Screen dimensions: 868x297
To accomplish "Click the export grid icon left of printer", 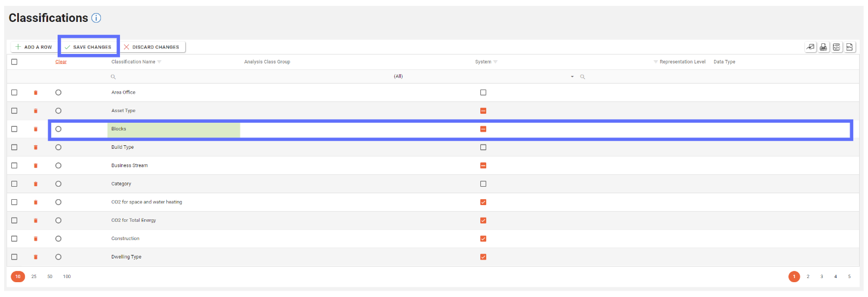I will point(810,47).
